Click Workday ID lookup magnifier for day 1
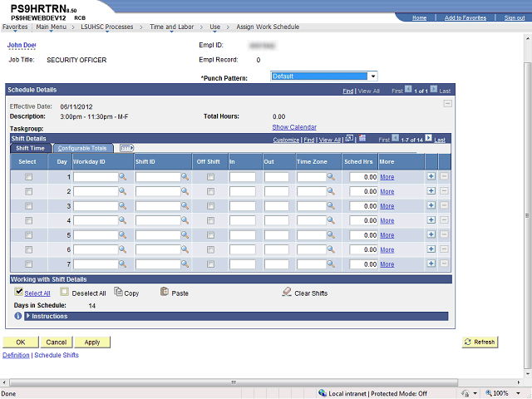 [x=122, y=177]
